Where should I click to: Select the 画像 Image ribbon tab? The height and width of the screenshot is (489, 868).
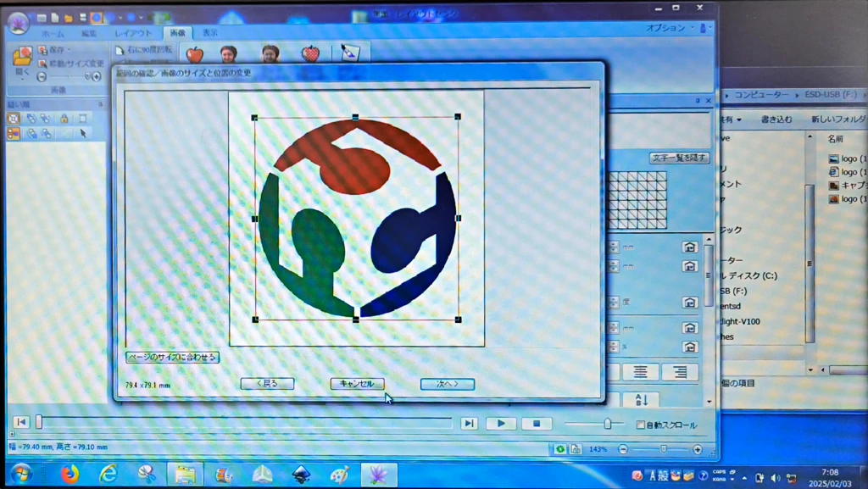(177, 33)
